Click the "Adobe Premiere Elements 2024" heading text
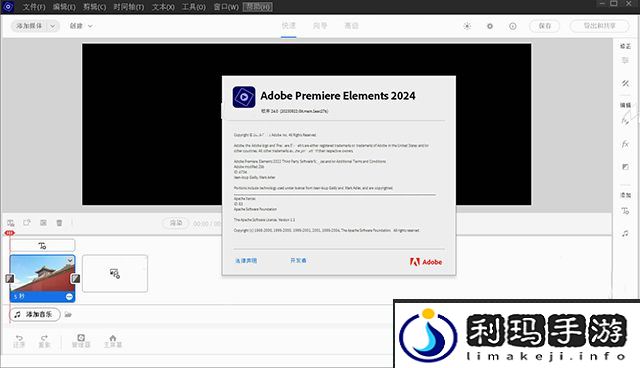This screenshot has width=640, height=368. point(338,95)
